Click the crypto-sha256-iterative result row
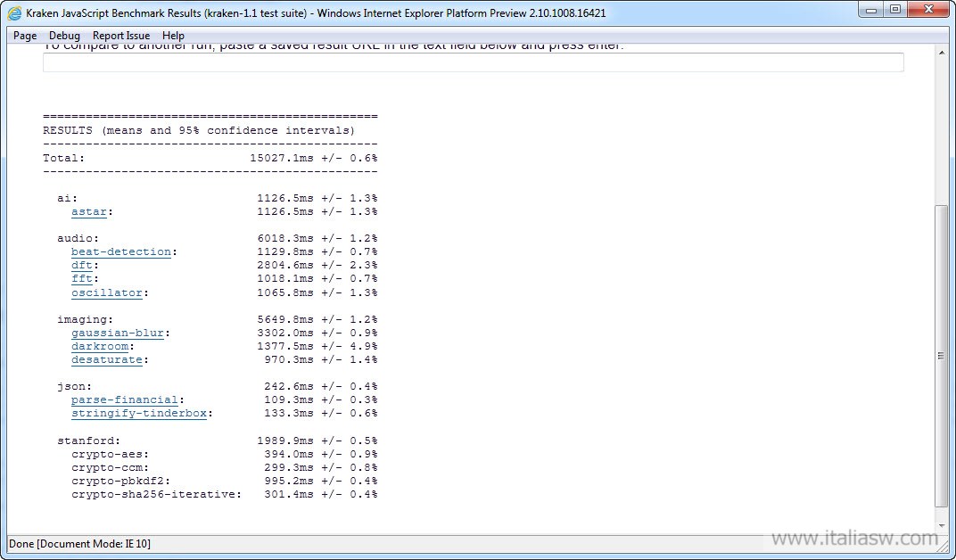This screenshot has height=560, width=956. (x=225, y=494)
